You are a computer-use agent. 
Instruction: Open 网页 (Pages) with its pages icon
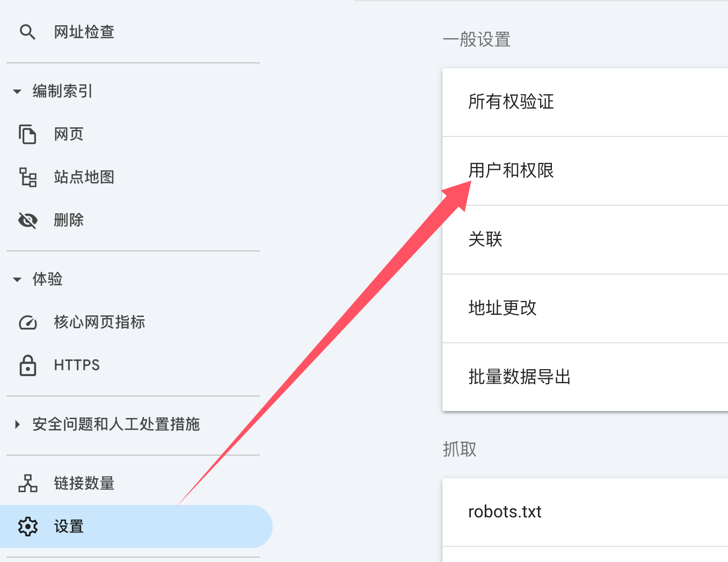tap(27, 134)
